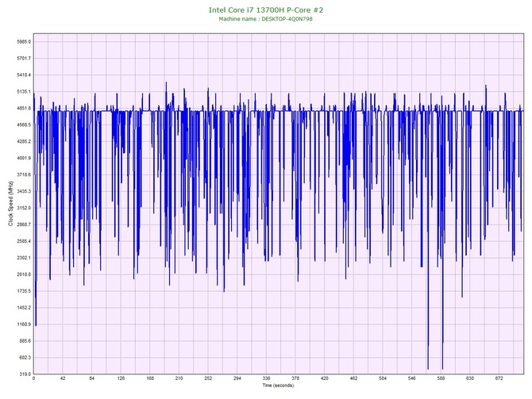Click the x-axis tick label 420
532x399 pixels.
point(324,378)
